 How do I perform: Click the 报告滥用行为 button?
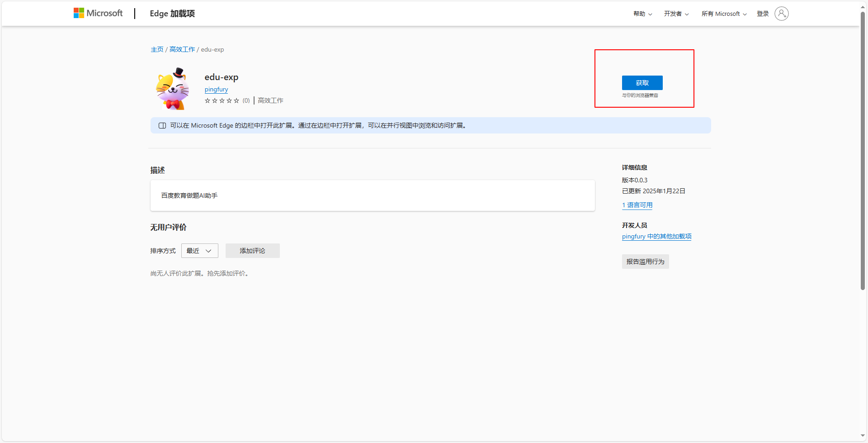pyautogui.click(x=645, y=262)
